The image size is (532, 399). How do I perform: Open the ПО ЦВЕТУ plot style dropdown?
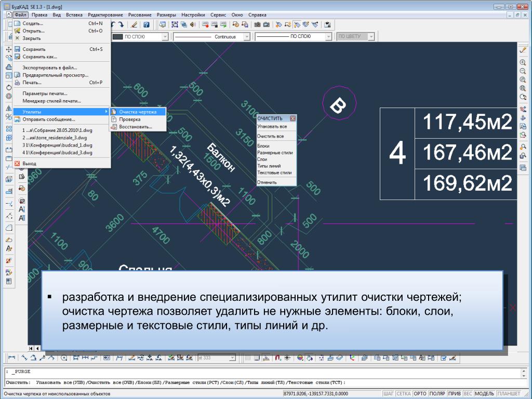pyautogui.click(x=371, y=37)
